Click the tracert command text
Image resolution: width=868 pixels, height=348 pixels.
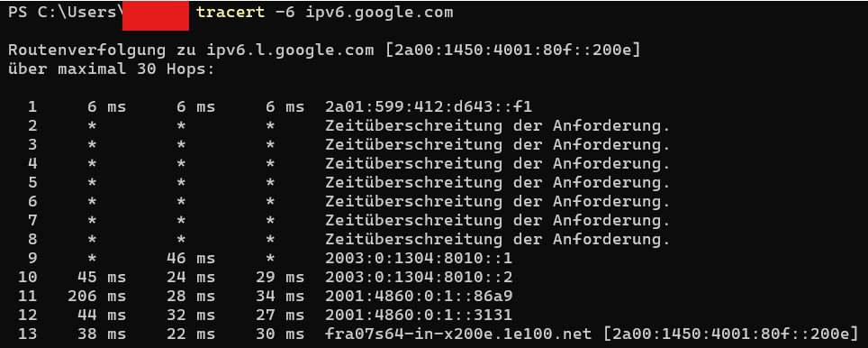click(231, 13)
